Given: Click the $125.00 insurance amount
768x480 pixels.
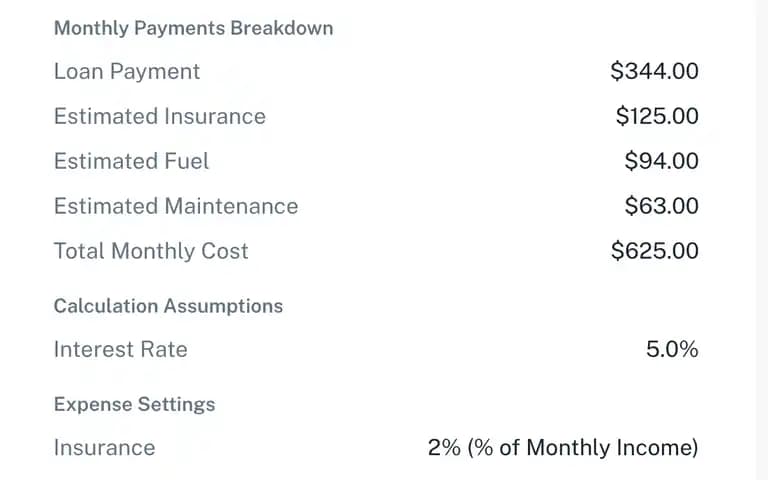Looking at the screenshot, I should pyautogui.click(x=657, y=116).
